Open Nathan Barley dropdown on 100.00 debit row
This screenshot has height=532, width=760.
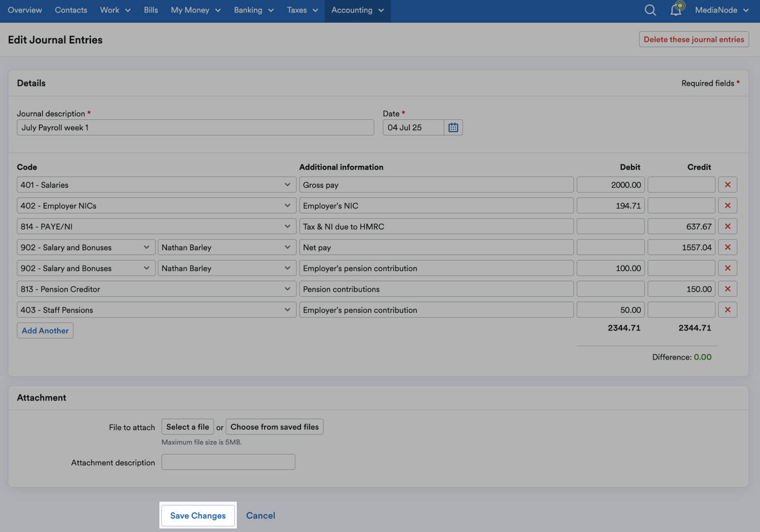click(x=227, y=268)
